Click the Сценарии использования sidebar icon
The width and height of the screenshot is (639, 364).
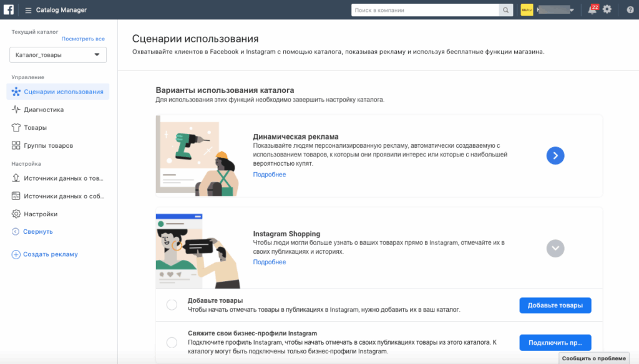16,92
